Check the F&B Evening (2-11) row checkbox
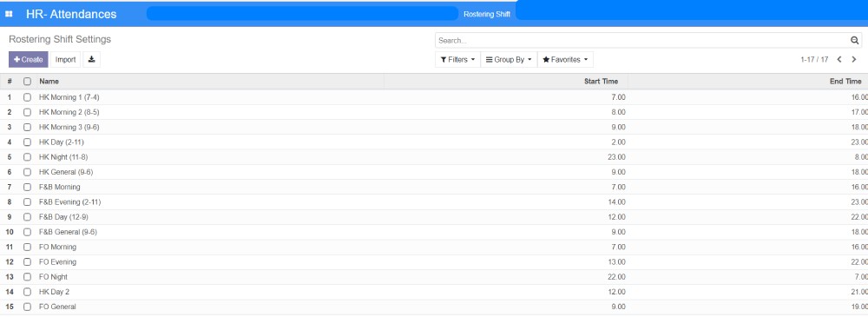868x317 pixels. (27, 201)
